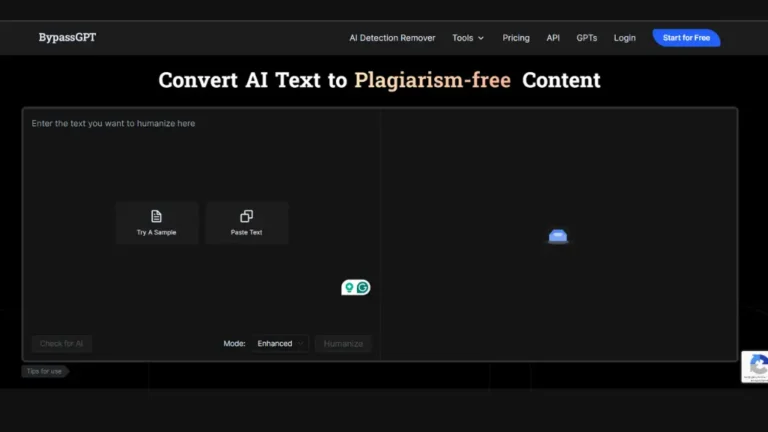Expand the Tools dropdown menu
This screenshot has height=432, width=768.
[x=467, y=38]
